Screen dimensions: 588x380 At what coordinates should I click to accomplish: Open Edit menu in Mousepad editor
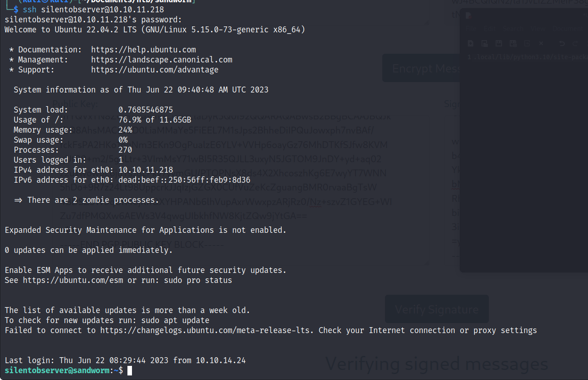tap(490, 28)
